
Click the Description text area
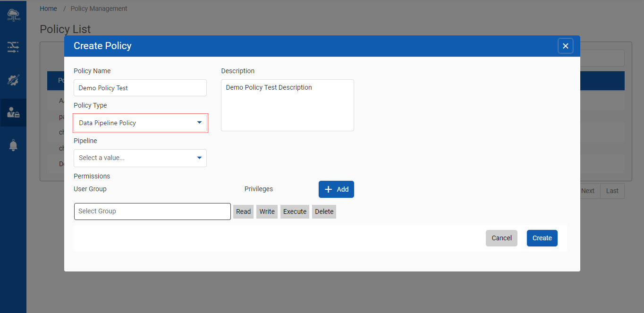(287, 105)
